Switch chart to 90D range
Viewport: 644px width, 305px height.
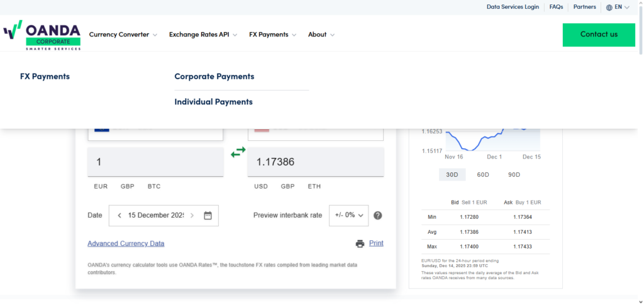(x=514, y=175)
